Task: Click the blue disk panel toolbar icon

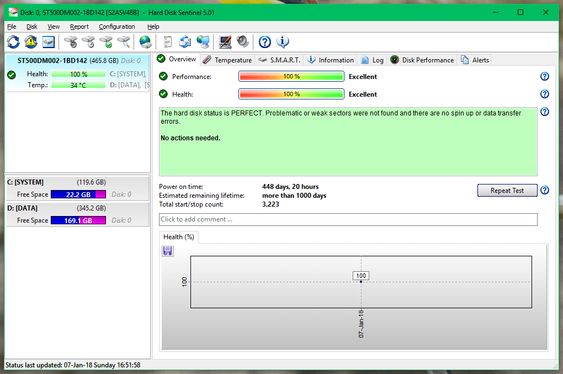Action: (48, 42)
